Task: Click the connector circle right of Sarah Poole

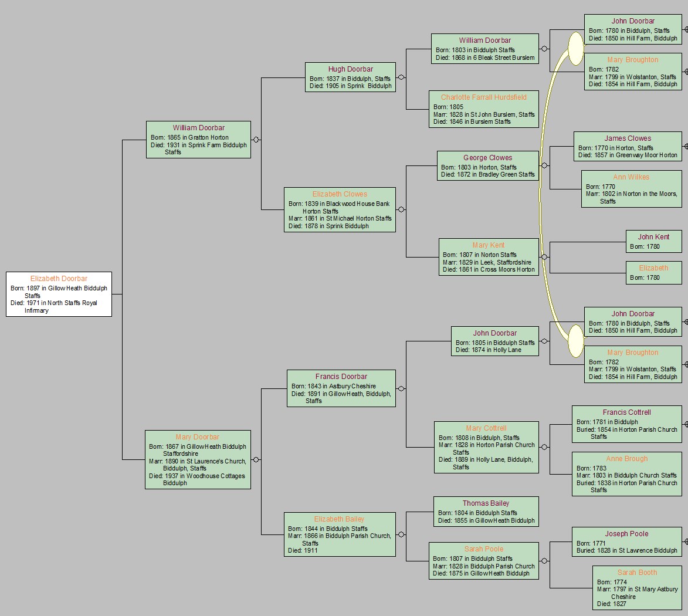Action: tap(544, 561)
